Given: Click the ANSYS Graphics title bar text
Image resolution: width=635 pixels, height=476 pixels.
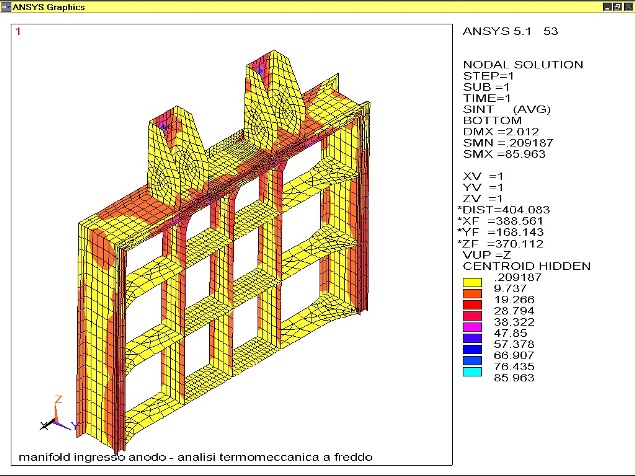Looking at the screenshot, I should pos(49,7).
